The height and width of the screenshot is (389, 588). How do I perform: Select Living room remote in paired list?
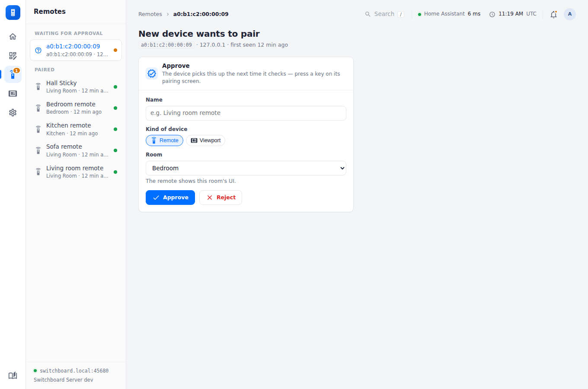pos(76,172)
